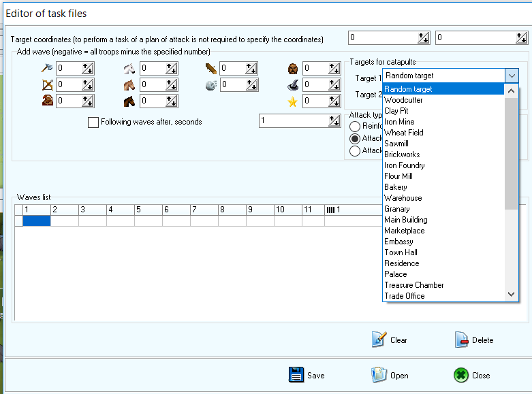Select the first attack type radio button
Screen dimensions: 532x394
coord(354,126)
